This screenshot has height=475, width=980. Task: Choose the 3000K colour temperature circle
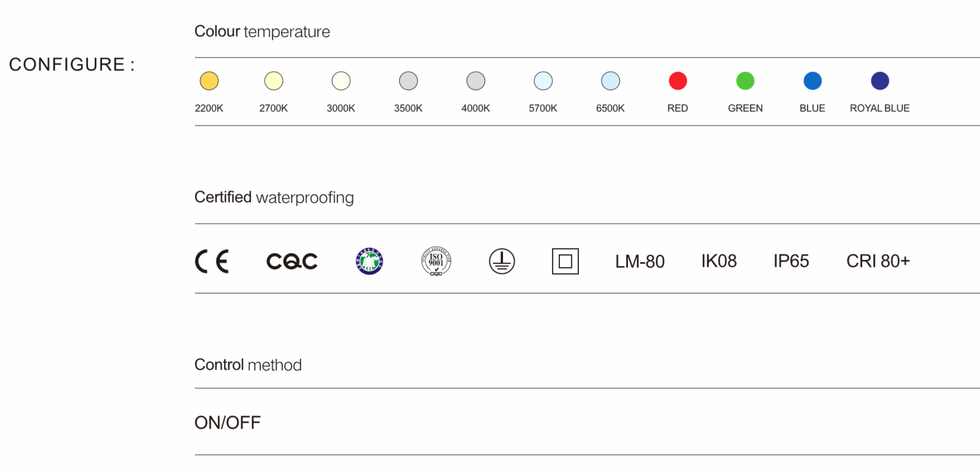(341, 81)
